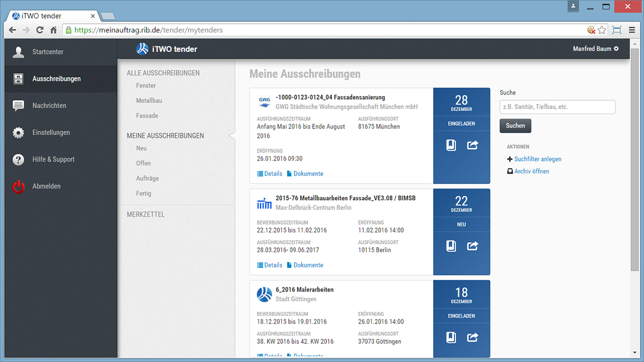The height and width of the screenshot is (362, 644).
Task: Click the GWG company logo
Action: pos(265,102)
